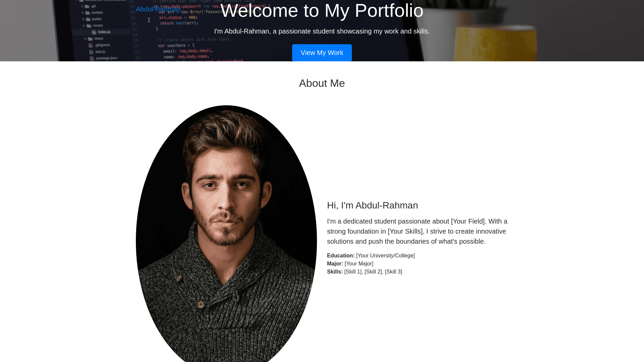Select the Welcome to My Portfolio heading
Image resolution: width=644 pixels, height=362 pixels.
pos(322,10)
